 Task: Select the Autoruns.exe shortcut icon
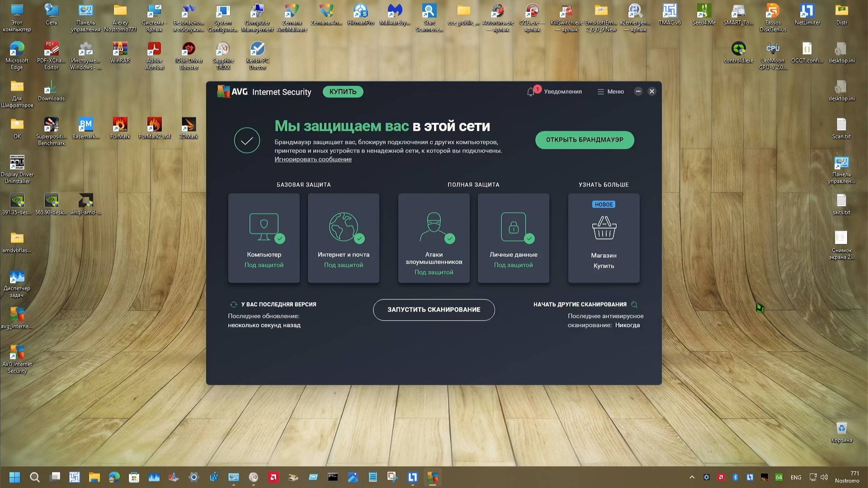click(x=498, y=18)
